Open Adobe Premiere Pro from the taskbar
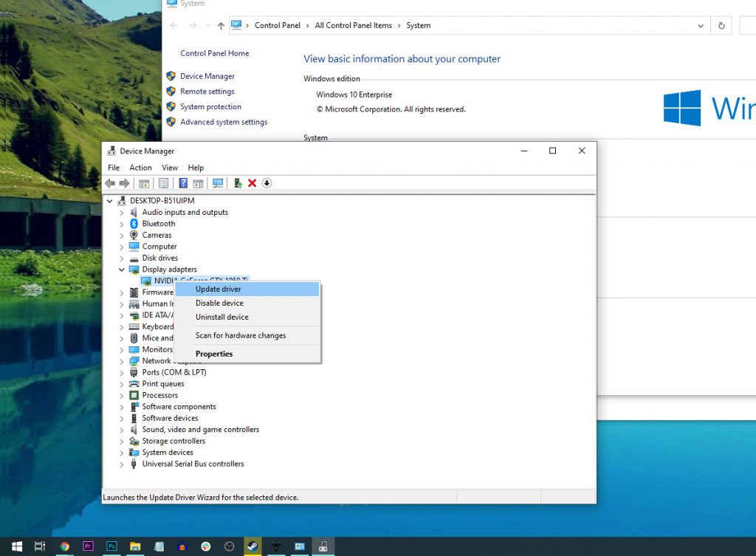Viewport: 756px width, 556px height. point(89,546)
